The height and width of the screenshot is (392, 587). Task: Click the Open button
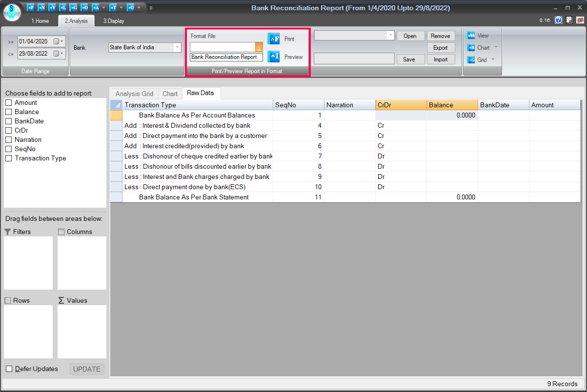pos(410,36)
